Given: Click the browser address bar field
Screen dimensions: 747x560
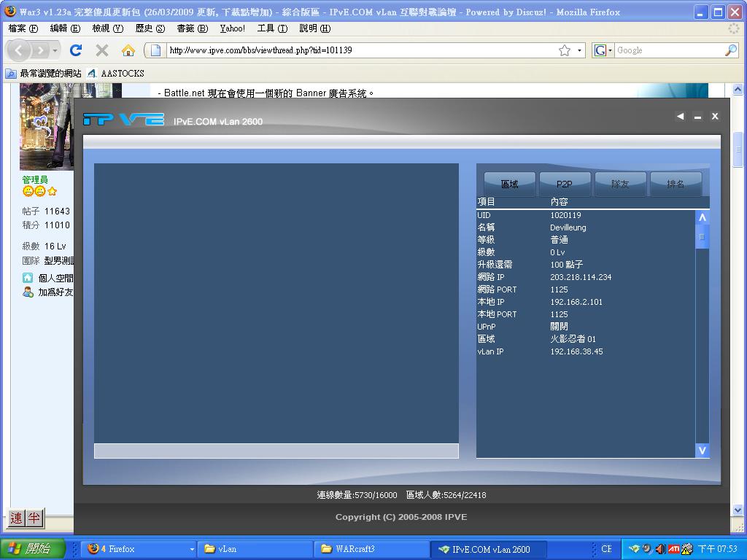Looking at the screenshot, I should pyautogui.click(x=328, y=51).
